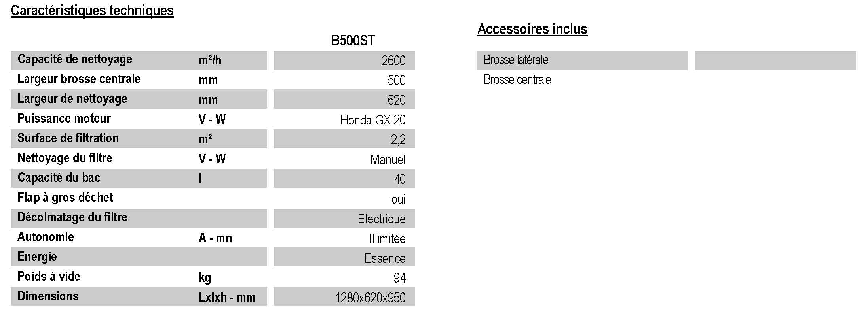Screen dimensions: 868x313
Task: Select the 94 kg weight value
Action: (x=400, y=278)
